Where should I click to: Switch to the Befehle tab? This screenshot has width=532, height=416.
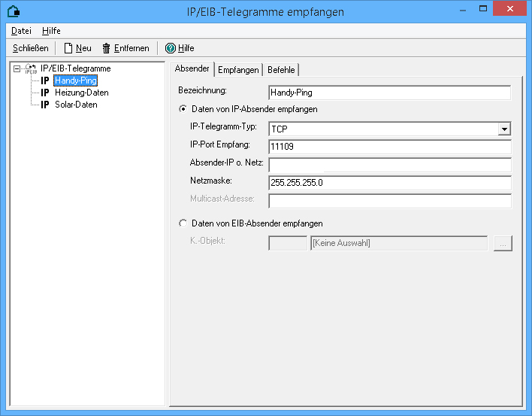(x=281, y=70)
